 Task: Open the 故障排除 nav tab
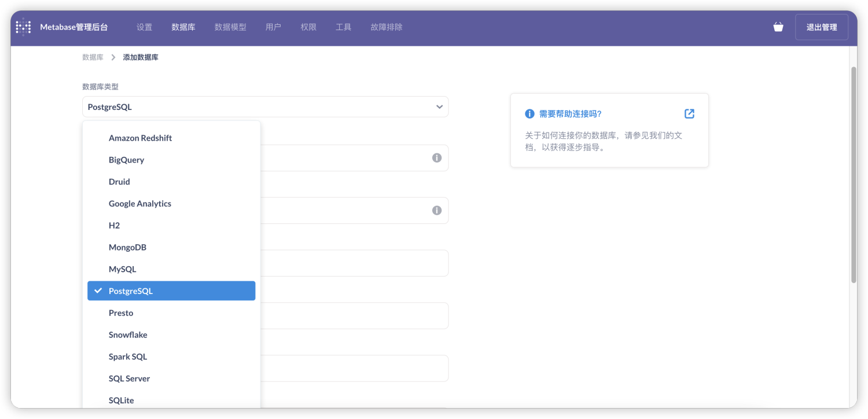coord(387,27)
